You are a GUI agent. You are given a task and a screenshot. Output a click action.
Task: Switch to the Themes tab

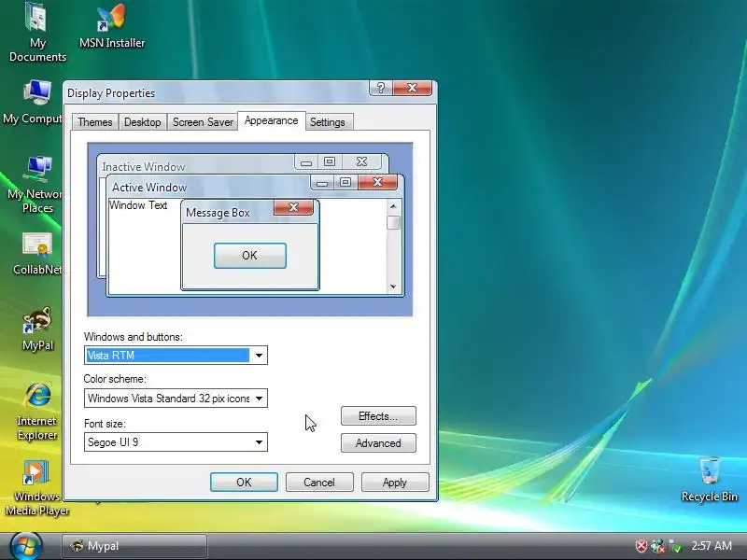coord(95,122)
